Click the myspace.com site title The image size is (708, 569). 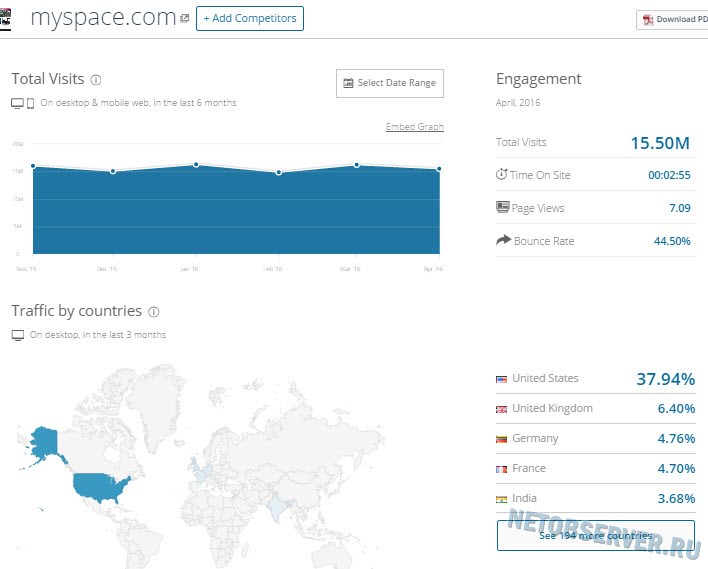pos(103,18)
